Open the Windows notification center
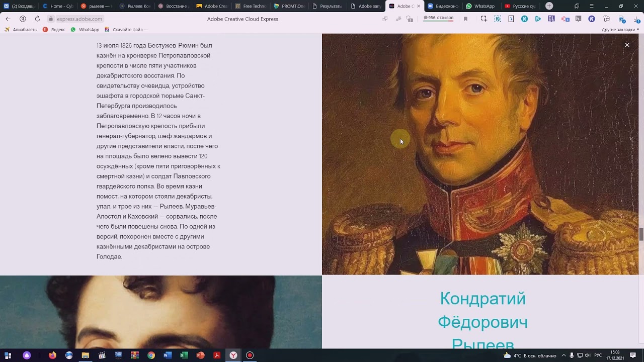Viewport: 644px width, 362px height. [x=633, y=355]
